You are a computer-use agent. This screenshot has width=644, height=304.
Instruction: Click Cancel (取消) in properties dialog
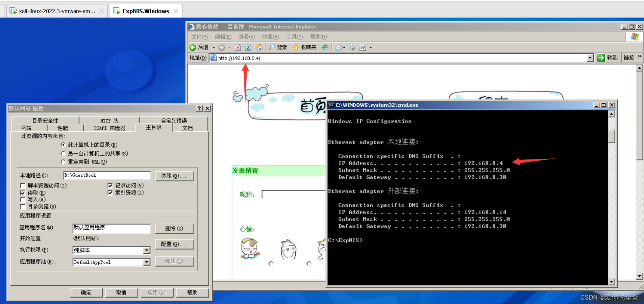coord(121,293)
